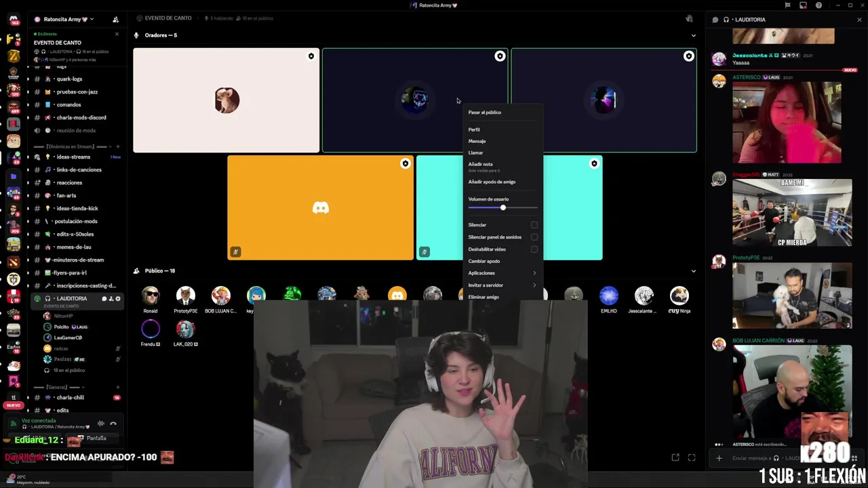
Task: Toggle noise suppression waveform icon
Action: [x=100, y=424]
